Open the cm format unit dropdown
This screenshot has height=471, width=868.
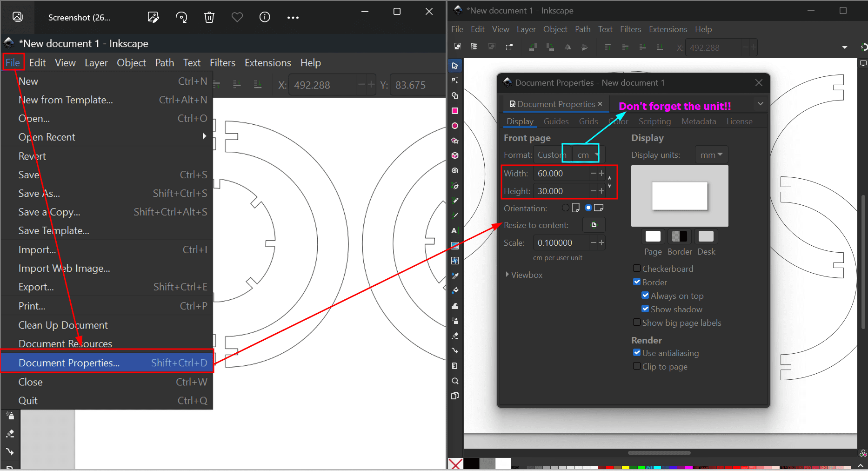click(588, 155)
